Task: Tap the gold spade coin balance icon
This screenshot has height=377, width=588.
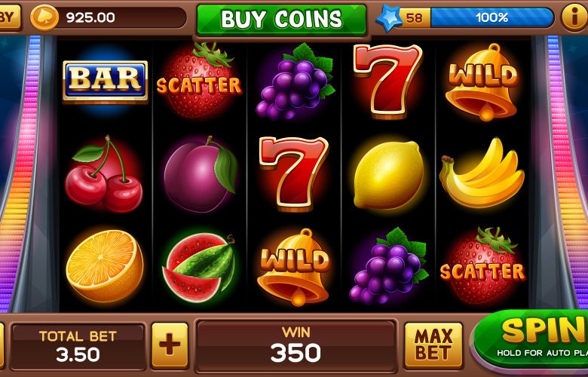Action: click(x=44, y=17)
